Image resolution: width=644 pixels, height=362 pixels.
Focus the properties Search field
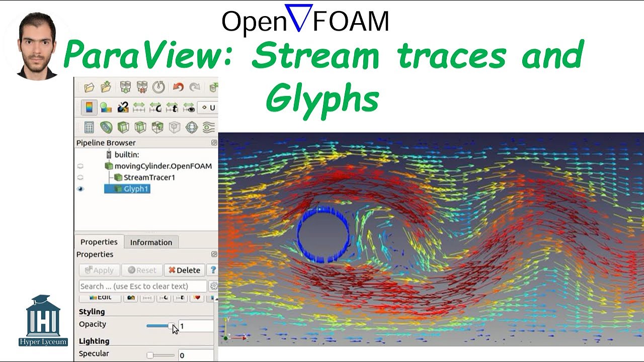[143, 286]
